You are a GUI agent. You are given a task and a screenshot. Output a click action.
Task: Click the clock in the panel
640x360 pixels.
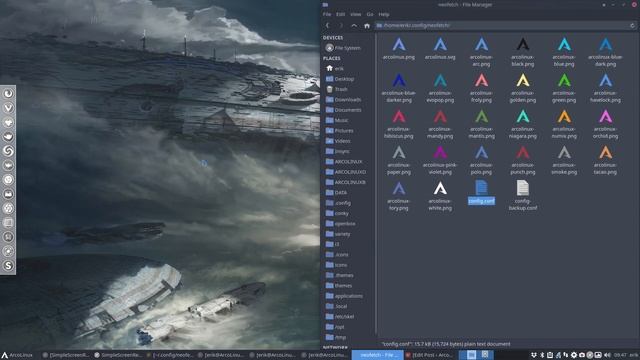[x=620, y=355]
